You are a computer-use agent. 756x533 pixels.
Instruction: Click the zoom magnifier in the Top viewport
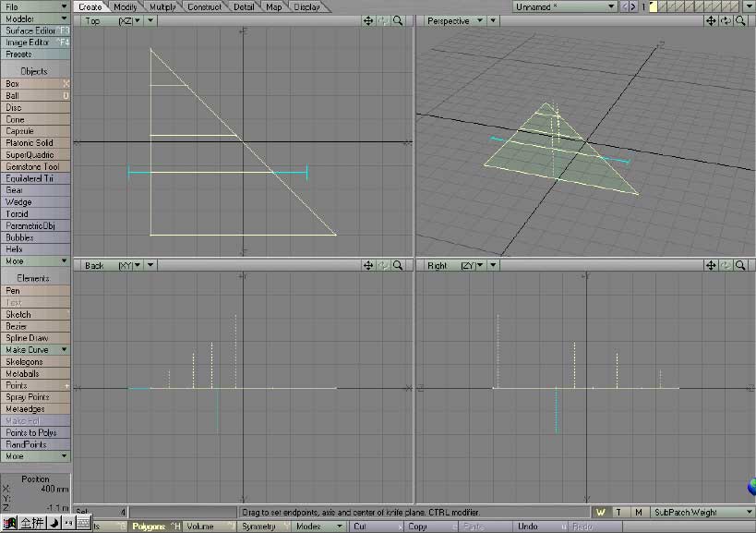pyautogui.click(x=398, y=20)
